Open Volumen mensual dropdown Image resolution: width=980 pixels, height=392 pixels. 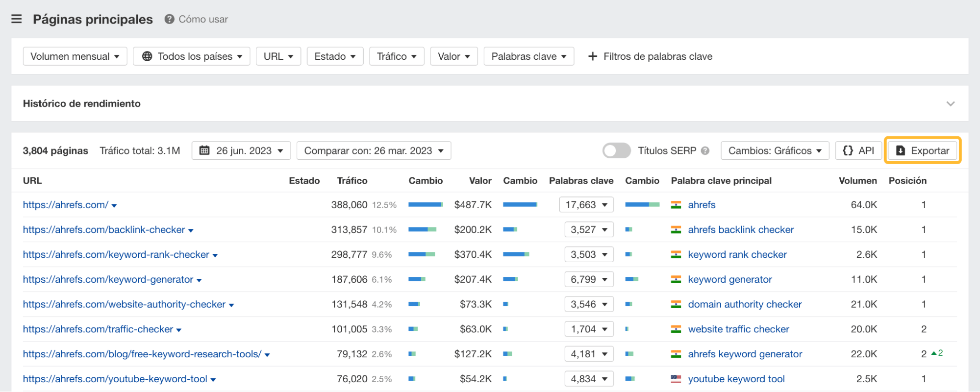pyautogui.click(x=75, y=56)
